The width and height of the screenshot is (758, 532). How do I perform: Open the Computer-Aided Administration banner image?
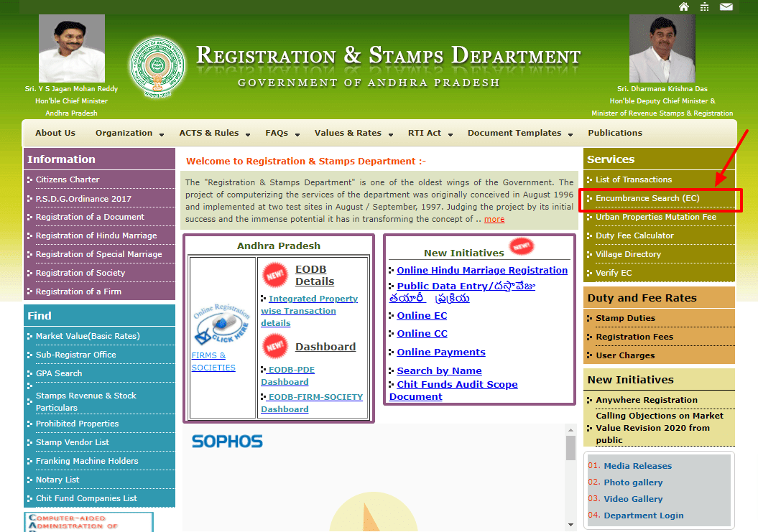coord(88,522)
